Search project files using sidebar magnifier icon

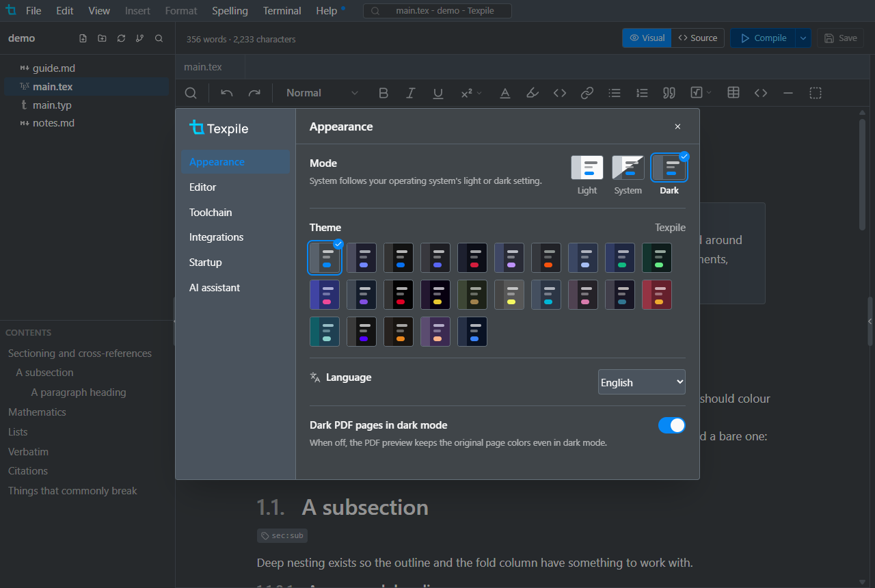[x=159, y=38]
